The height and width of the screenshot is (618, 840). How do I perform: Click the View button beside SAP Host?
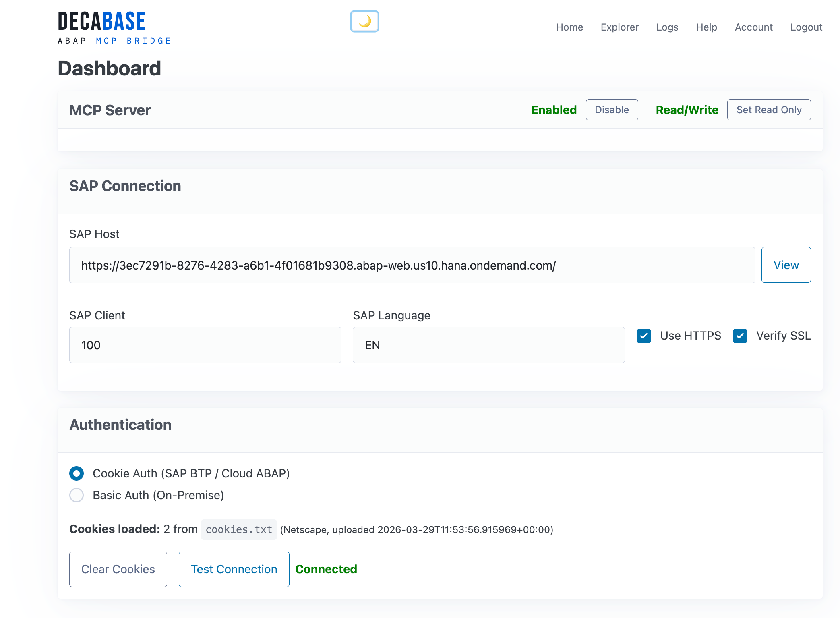[x=786, y=265]
